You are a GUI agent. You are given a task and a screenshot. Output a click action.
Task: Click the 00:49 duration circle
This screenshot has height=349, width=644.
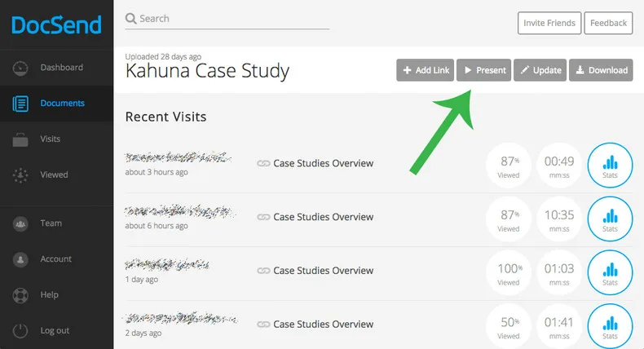(559, 166)
